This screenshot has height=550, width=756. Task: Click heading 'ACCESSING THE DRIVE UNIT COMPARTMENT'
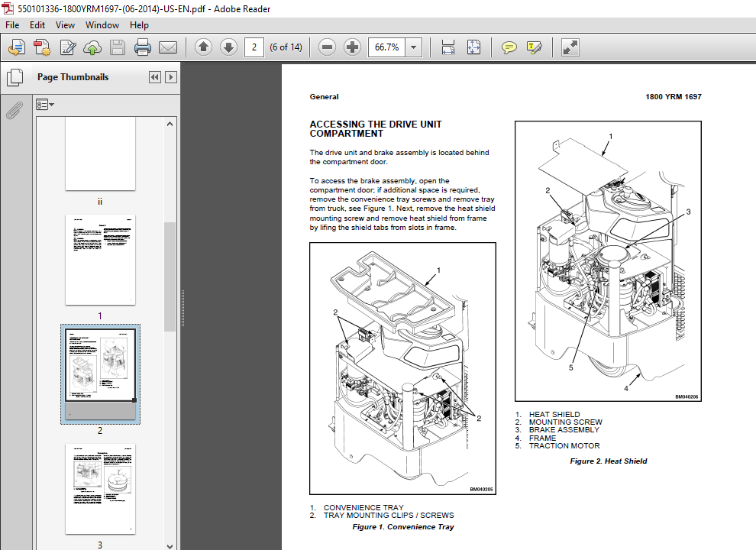[376, 129]
